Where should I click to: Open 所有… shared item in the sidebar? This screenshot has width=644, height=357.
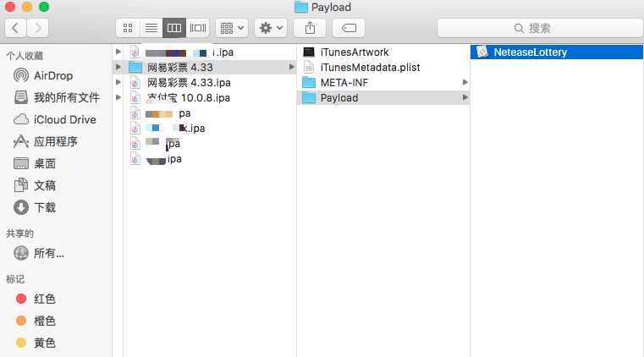click(x=39, y=253)
